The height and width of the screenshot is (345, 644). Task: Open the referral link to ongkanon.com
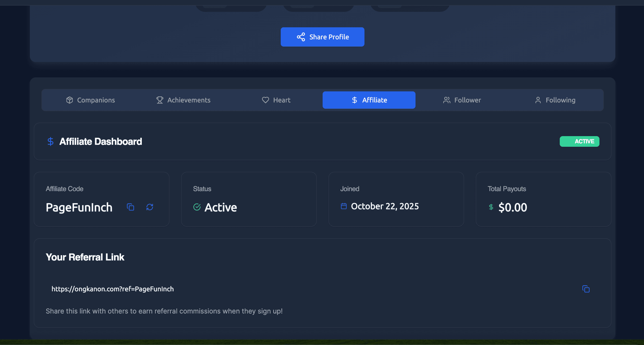[112, 289]
